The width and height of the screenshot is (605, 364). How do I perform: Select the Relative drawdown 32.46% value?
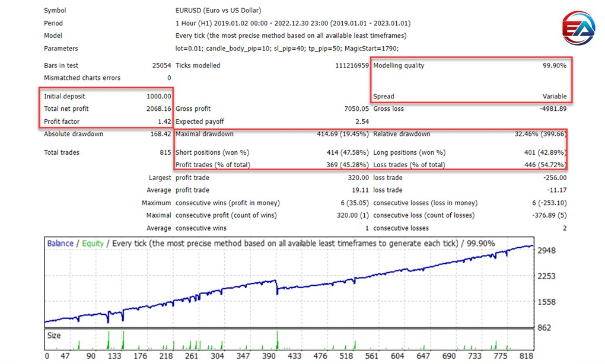coord(540,134)
